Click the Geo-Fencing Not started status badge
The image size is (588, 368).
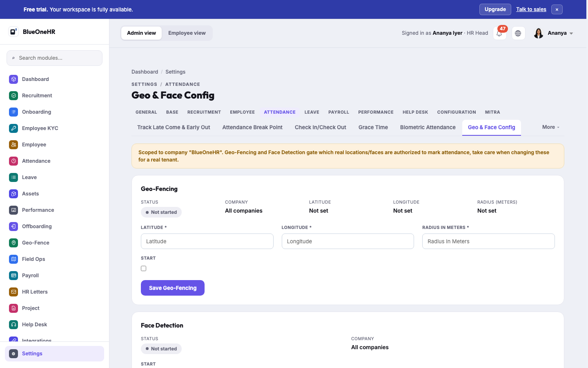(161, 212)
